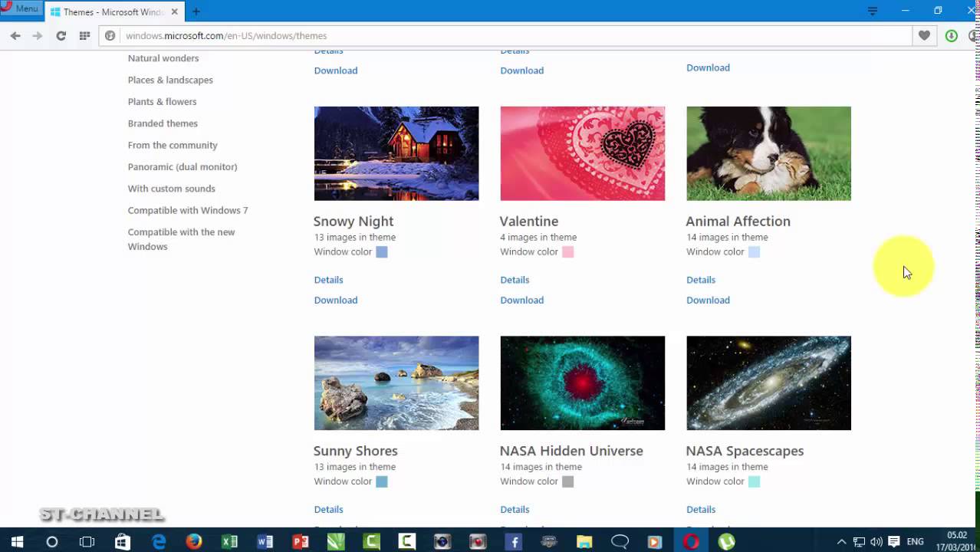980x552 pixels.
Task: Download the Valentine theme
Action: (x=522, y=300)
